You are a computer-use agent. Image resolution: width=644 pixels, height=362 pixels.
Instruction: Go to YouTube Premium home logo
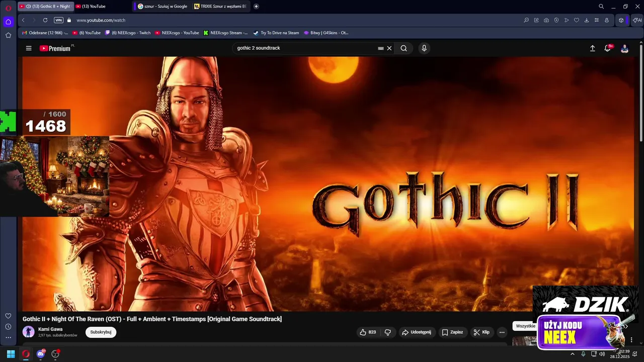tap(55, 48)
